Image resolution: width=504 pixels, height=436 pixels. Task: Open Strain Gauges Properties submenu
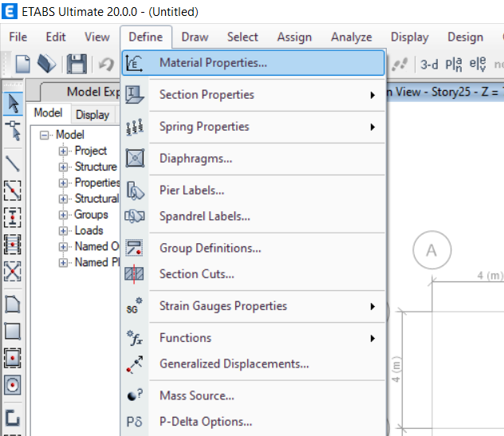[x=253, y=306]
